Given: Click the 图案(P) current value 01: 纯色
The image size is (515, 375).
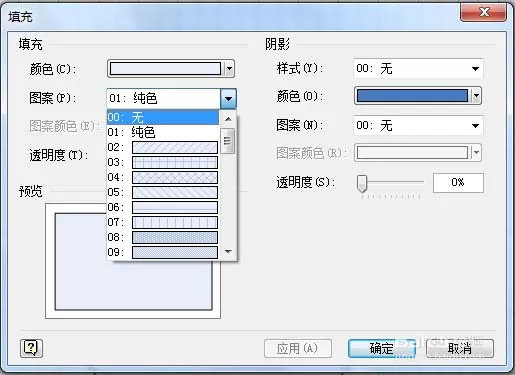Looking at the screenshot, I should coord(133,99).
